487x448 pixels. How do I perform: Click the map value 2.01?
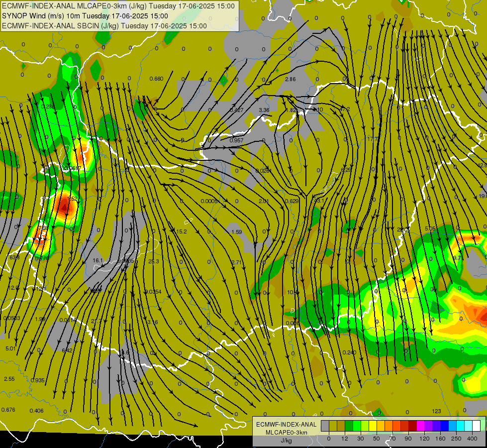click(264, 201)
